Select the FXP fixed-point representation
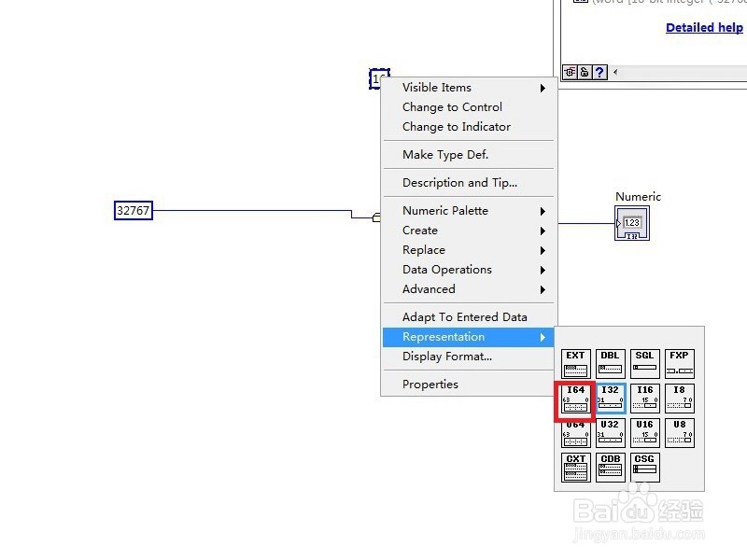The image size is (747, 560). tap(680, 364)
